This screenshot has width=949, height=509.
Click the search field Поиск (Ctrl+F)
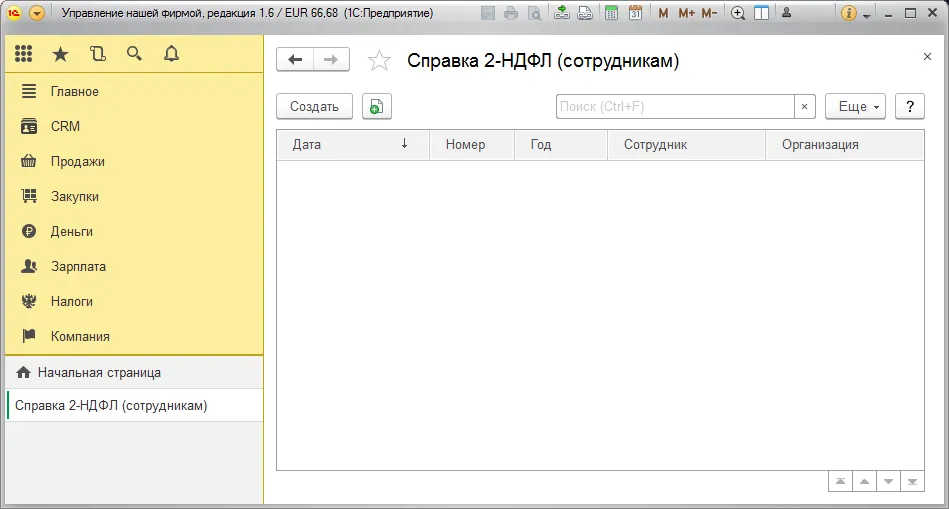coord(675,107)
